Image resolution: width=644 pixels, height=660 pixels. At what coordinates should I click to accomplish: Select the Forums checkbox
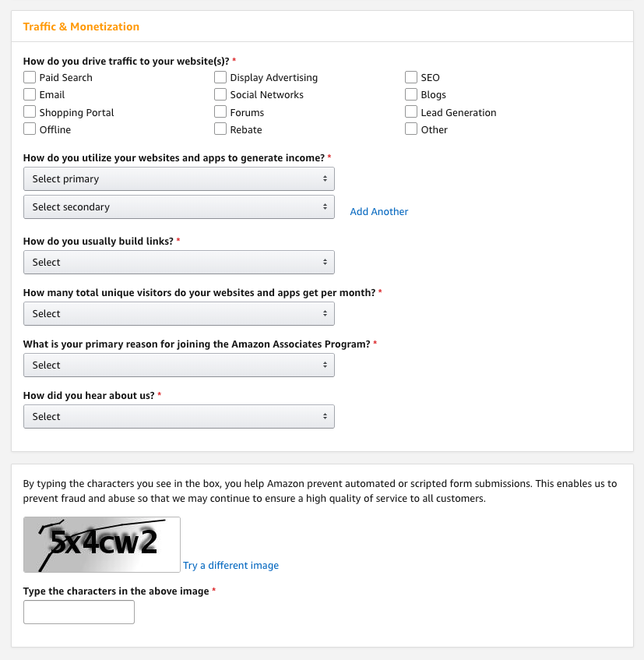click(220, 111)
